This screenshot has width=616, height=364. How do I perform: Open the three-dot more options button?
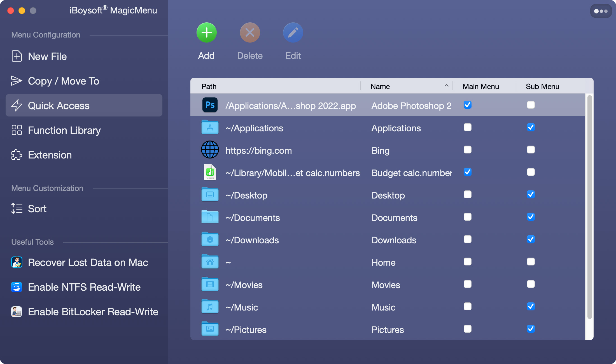pyautogui.click(x=601, y=11)
